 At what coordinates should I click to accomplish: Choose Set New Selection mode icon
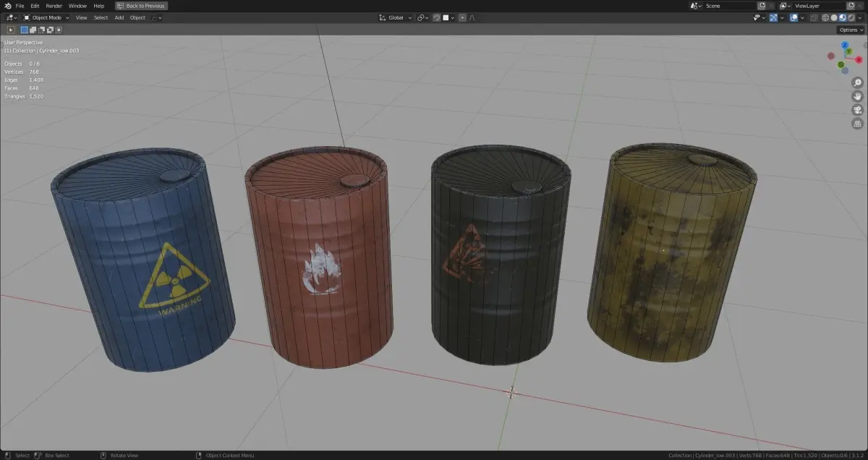pos(24,30)
